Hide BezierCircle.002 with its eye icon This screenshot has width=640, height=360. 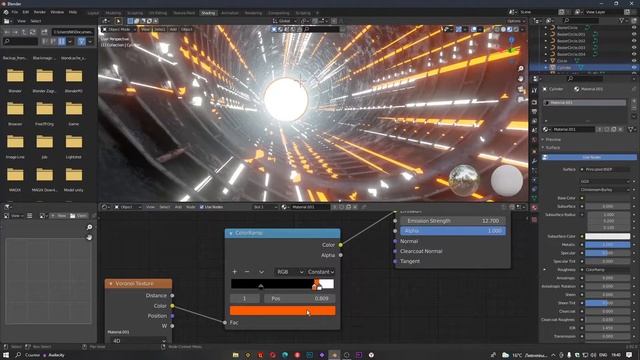point(634,41)
